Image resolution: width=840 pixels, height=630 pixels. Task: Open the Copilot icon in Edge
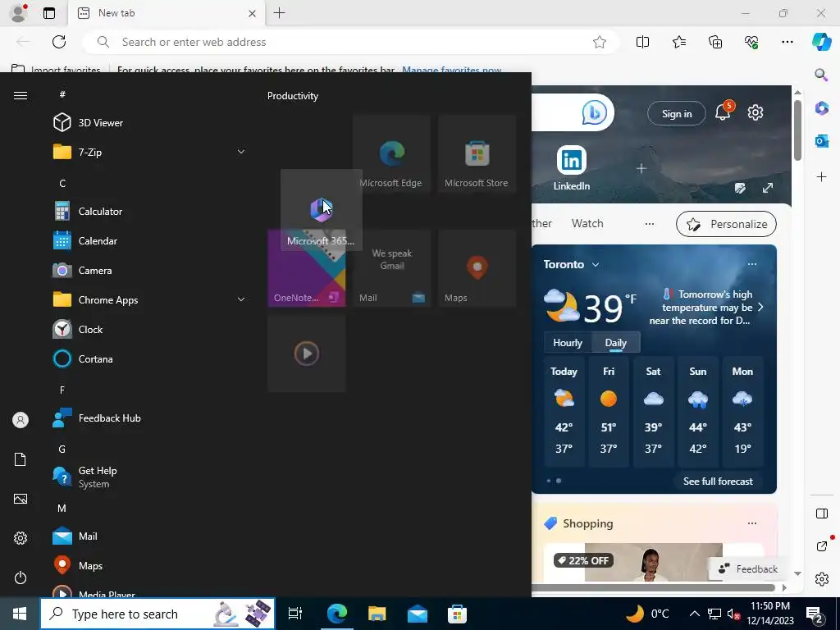coord(821,42)
